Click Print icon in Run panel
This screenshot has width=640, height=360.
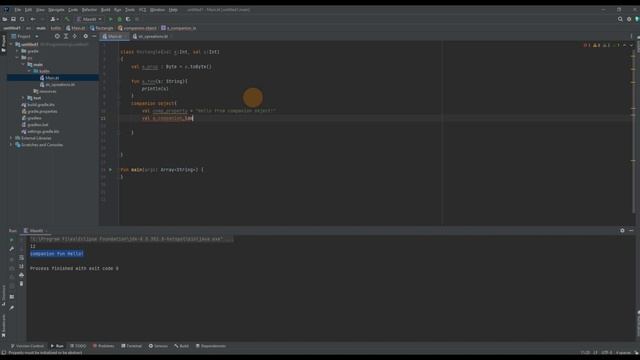click(21, 275)
